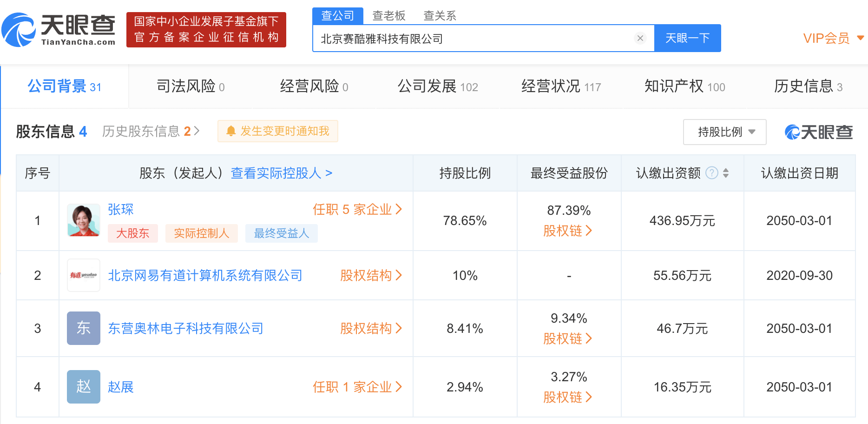868x424 pixels.
Task: Clear the search field with X icon
Action: [640, 38]
